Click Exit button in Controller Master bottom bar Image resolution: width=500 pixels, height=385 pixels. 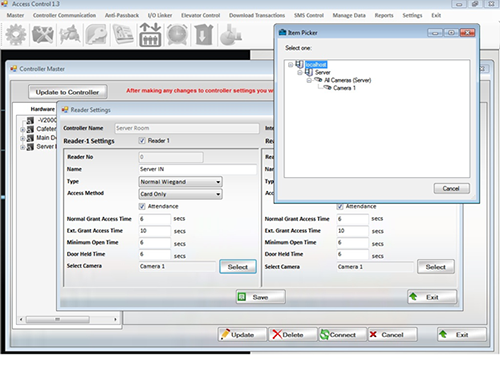coord(462,334)
